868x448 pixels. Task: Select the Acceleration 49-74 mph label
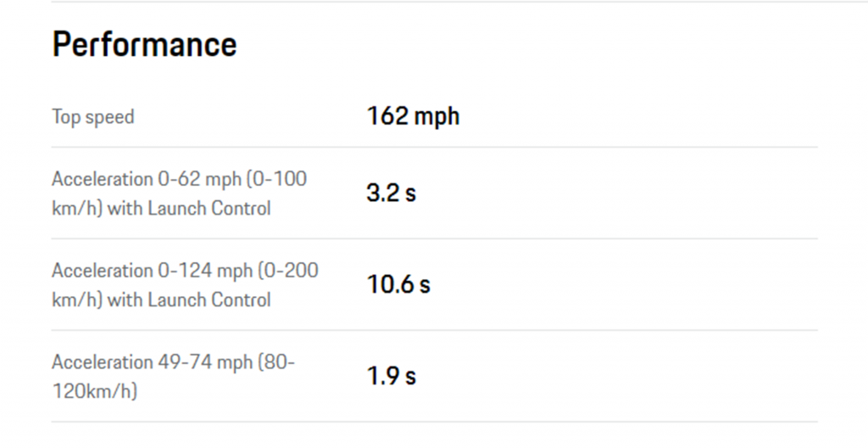tap(173, 377)
